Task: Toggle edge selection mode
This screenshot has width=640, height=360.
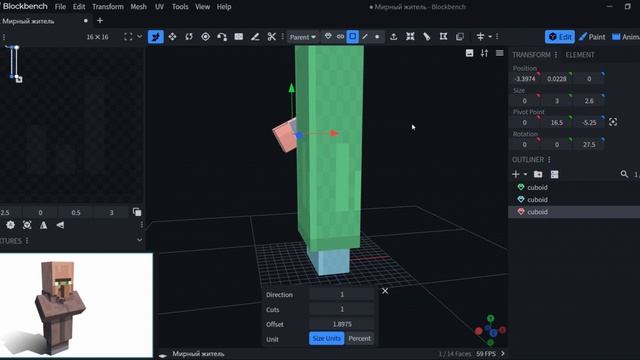Action: coord(365,37)
